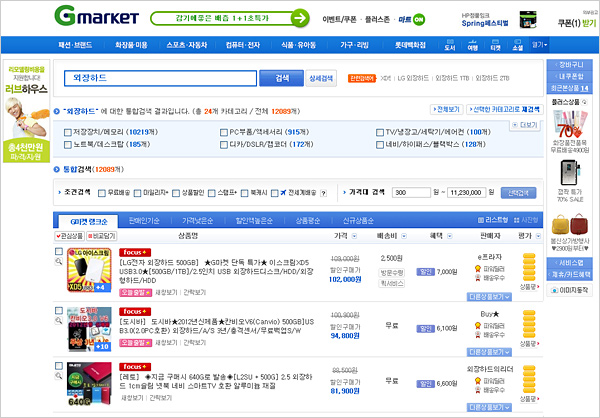Select the 가격낮은순 sort tab
Viewport: 600px width, 418px height.
click(197, 221)
